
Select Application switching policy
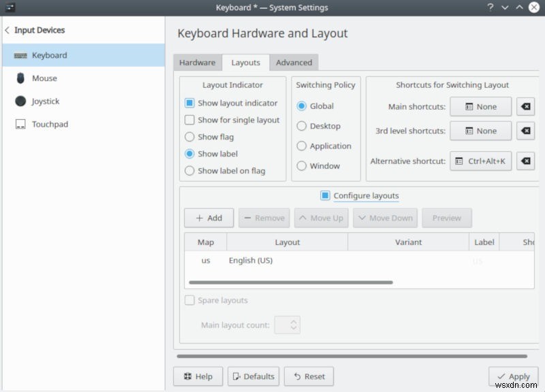[302, 146]
